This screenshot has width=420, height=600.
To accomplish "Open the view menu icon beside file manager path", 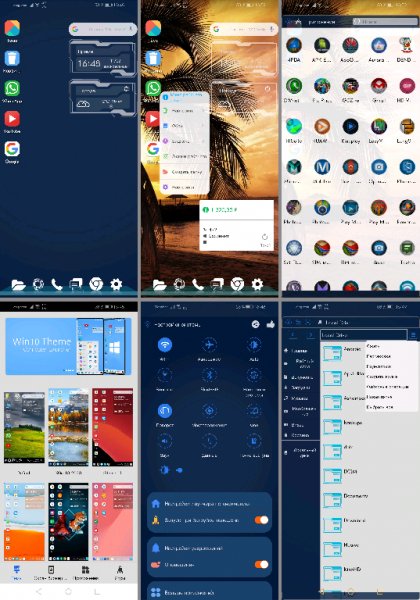I will 413,335.
